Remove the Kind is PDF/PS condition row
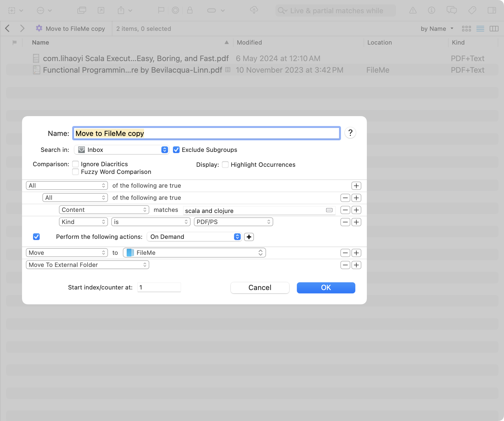The image size is (504, 421). pos(345,222)
